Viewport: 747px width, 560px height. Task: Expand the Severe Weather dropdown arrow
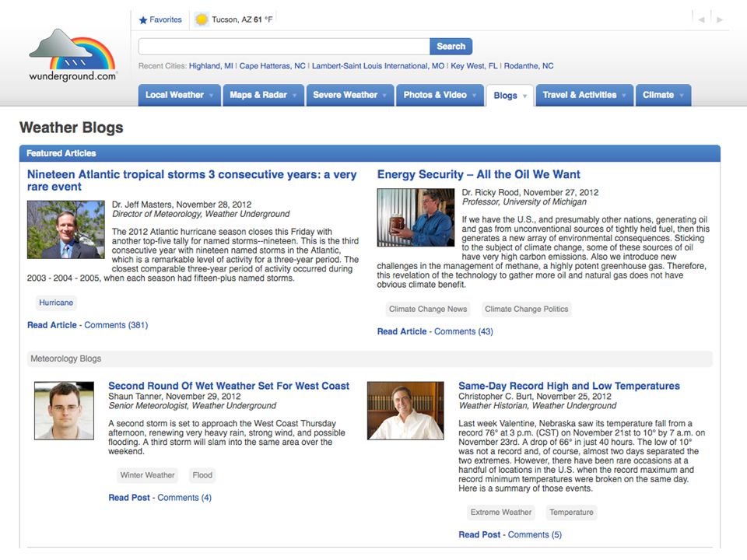[x=384, y=95]
